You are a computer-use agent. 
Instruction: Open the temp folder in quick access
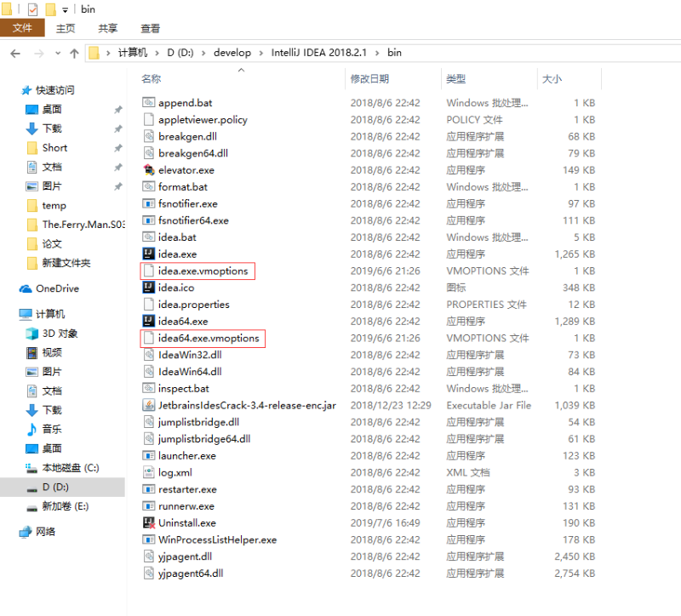[54, 205]
